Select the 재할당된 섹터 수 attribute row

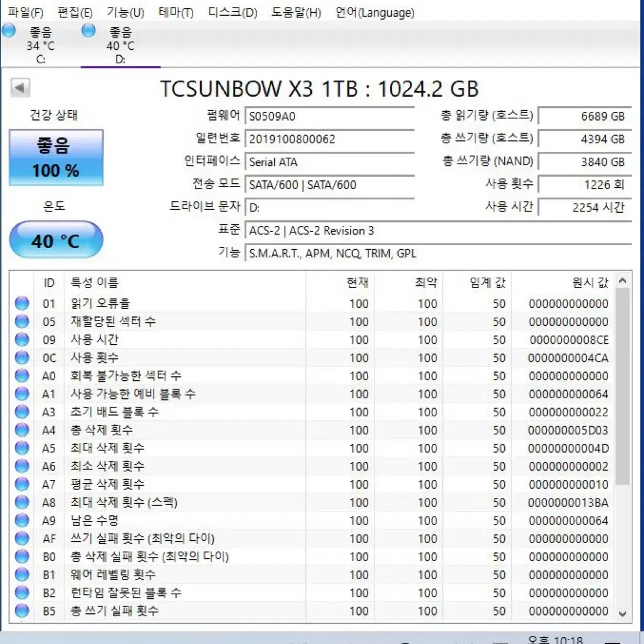point(312,322)
